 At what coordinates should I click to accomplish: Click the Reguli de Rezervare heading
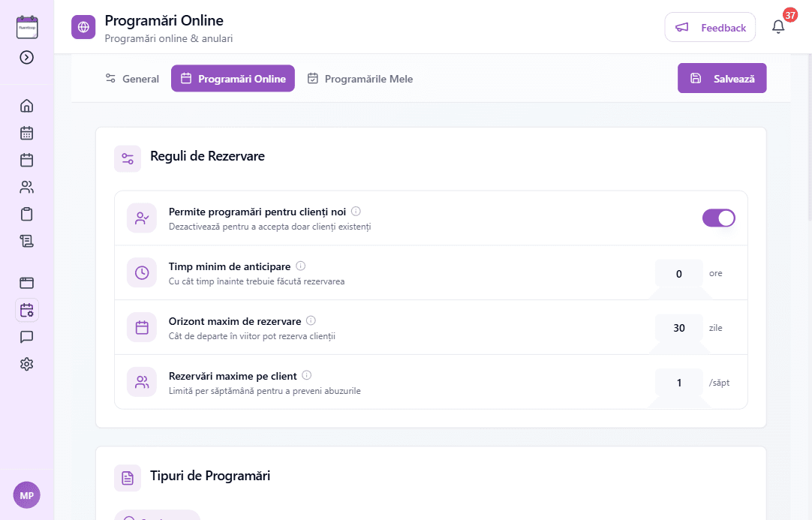click(207, 156)
